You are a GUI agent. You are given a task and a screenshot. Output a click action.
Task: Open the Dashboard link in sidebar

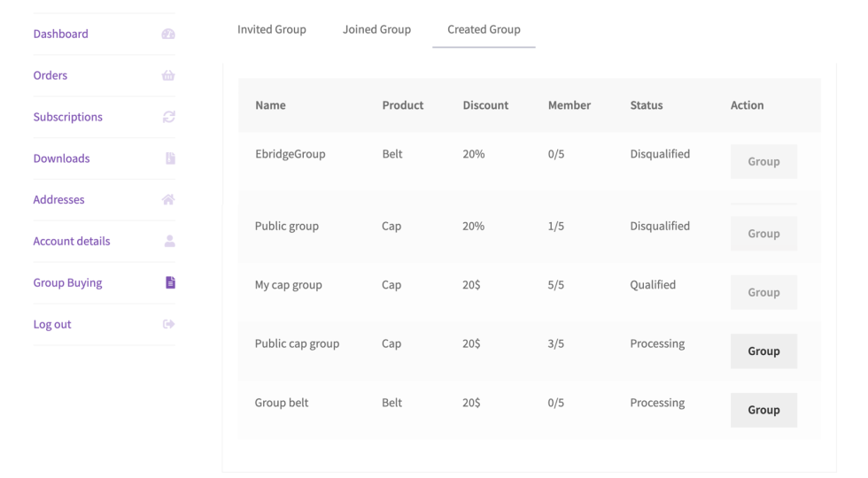[61, 34]
